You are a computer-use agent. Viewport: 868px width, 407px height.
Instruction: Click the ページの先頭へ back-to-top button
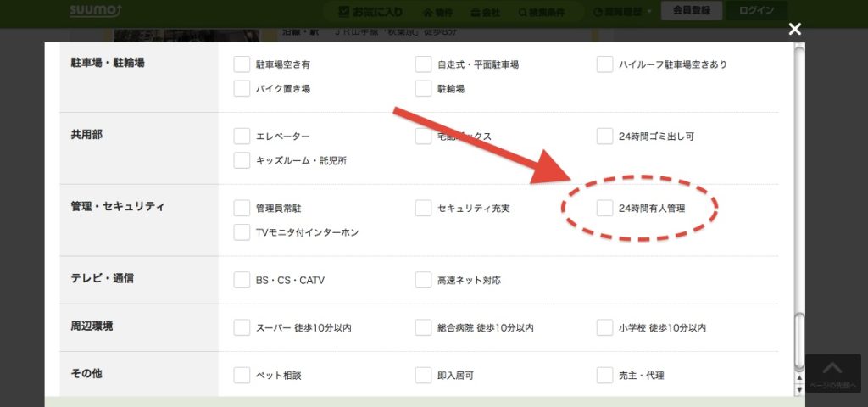click(832, 373)
